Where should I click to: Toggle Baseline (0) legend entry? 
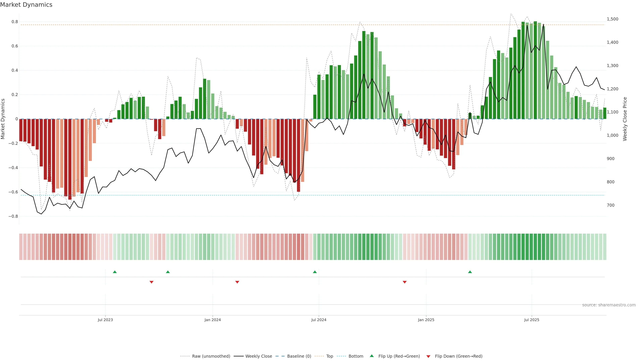pyautogui.click(x=299, y=356)
